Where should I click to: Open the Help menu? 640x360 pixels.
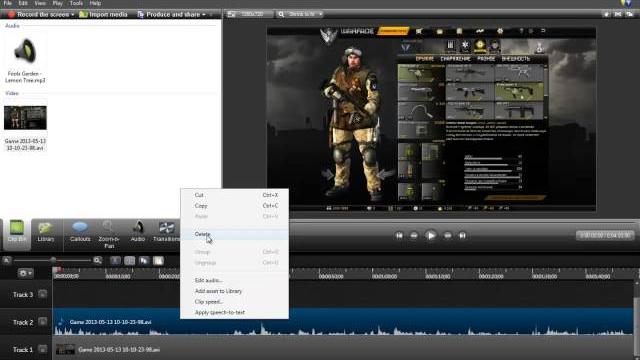tap(95, 3)
